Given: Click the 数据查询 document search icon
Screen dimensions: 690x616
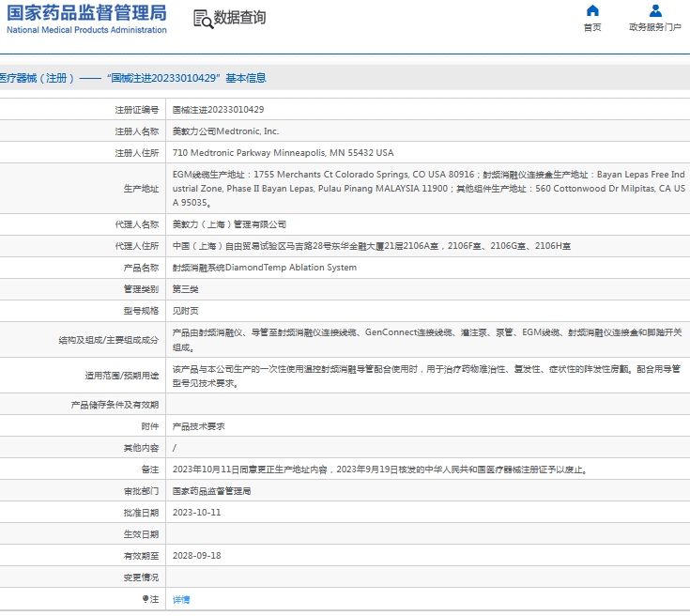Looking at the screenshot, I should [204, 19].
